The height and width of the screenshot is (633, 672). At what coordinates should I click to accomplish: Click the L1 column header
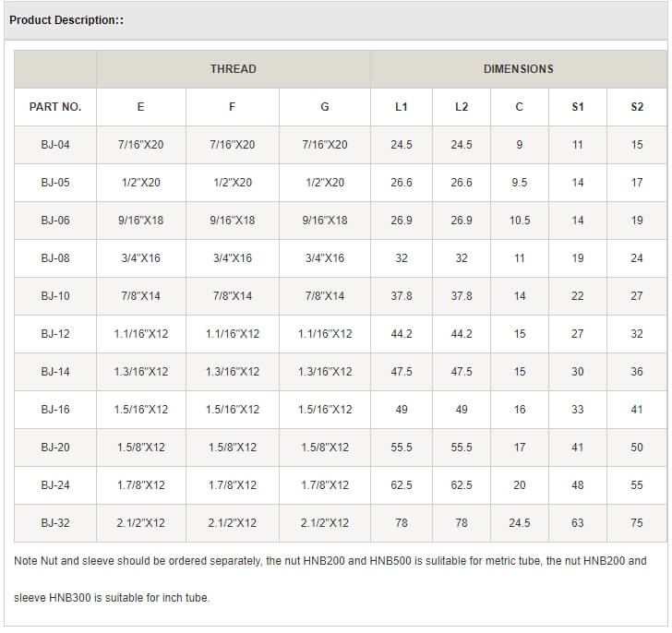coord(401,107)
